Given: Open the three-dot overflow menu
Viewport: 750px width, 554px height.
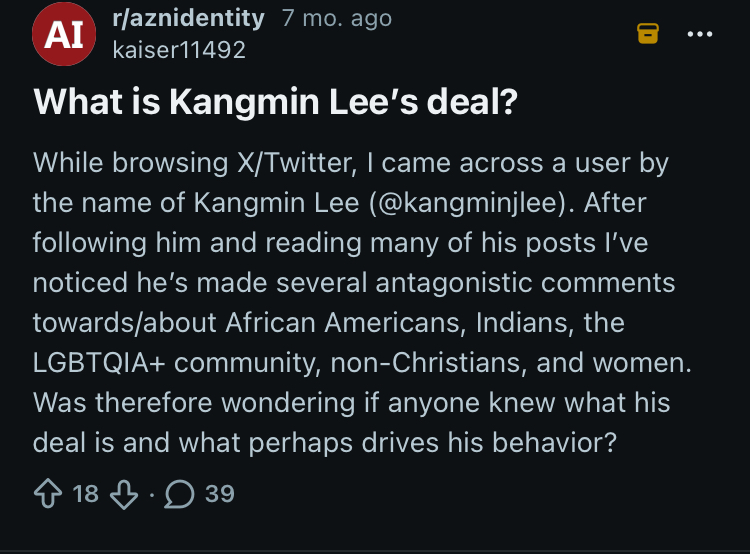Looking at the screenshot, I should tap(700, 34).
